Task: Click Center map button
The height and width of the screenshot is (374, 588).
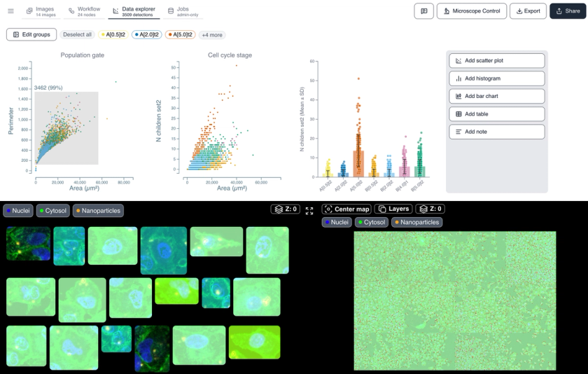Action: tap(346, 209)
